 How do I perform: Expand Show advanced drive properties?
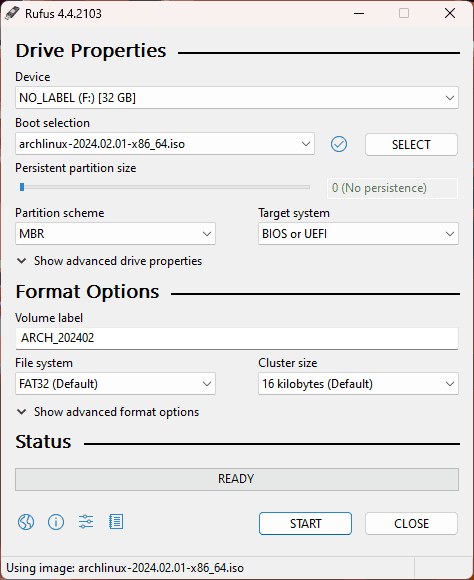click(110, 261)
